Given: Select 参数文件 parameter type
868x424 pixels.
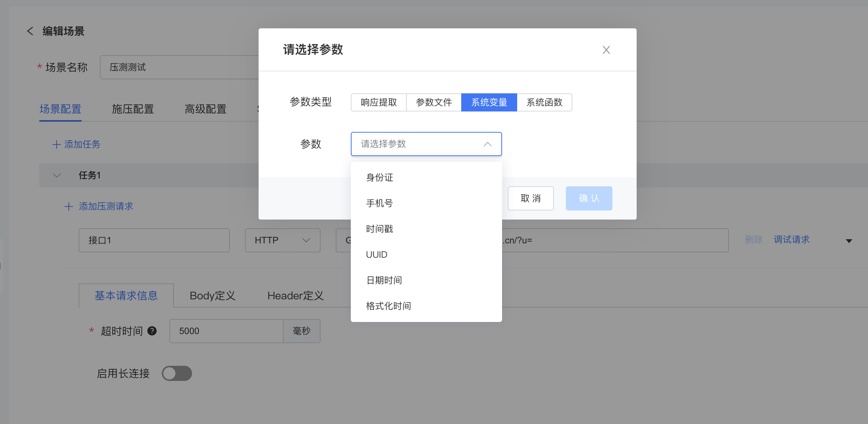Looking at the screenshot, I should click(x=434, y=102).
